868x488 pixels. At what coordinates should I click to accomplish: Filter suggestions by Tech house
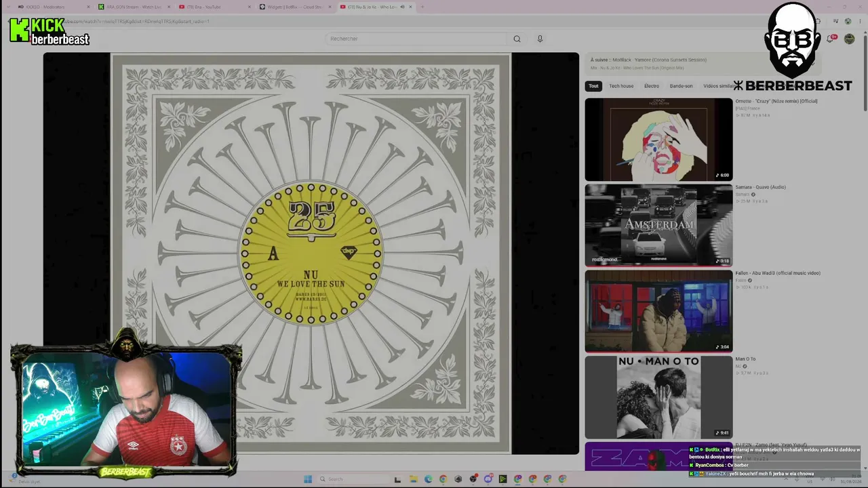tap(621, 86)
